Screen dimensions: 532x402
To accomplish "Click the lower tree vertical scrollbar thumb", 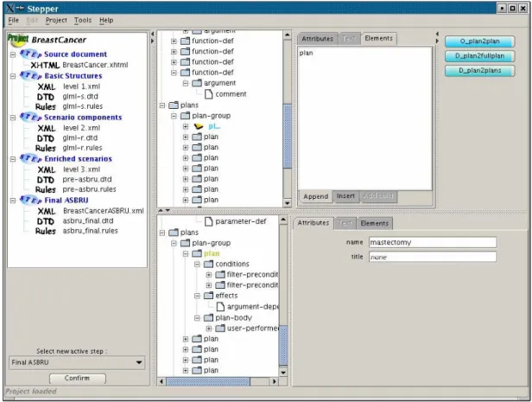I will [283, 345].
